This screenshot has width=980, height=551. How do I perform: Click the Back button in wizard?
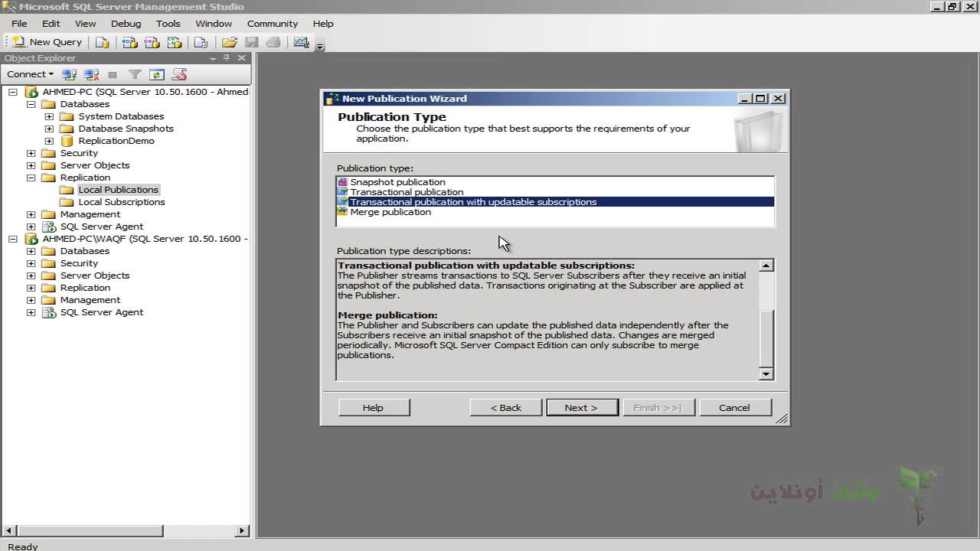coord(505,408)
